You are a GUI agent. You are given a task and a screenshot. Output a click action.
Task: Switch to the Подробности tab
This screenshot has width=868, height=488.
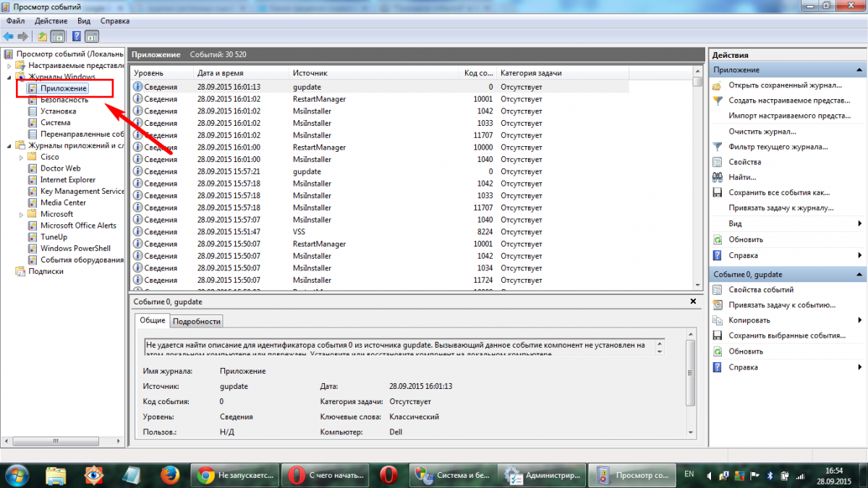tap(197, 321)
